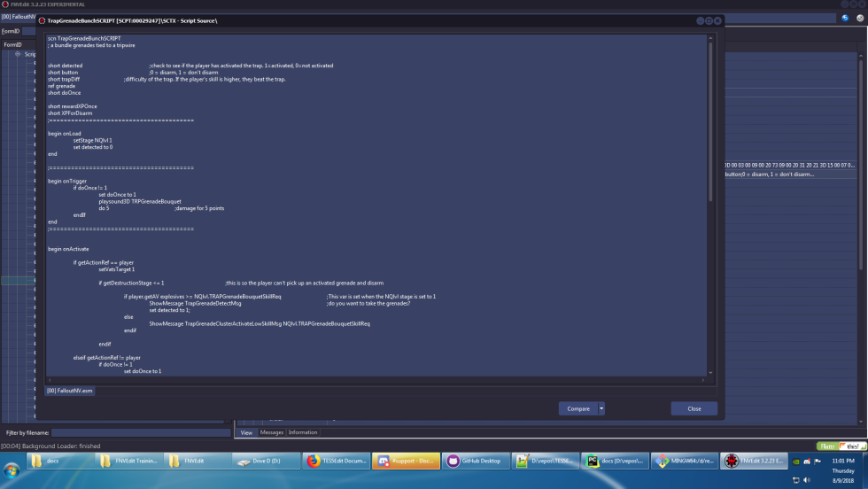Click the 'setStage NQlvl 1' line
The width and height of the screenshot is (868, 489).
pyautogui.click(x=92, y=141)
